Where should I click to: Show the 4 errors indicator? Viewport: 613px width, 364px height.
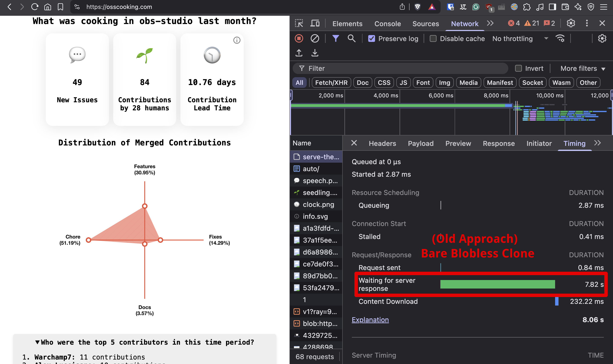coord(514,23)
